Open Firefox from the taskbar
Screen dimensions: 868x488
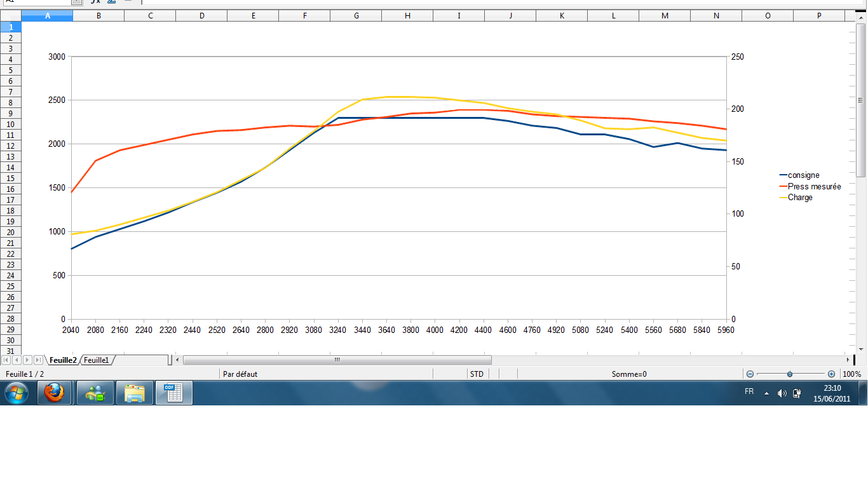click(x=55, y=393)
